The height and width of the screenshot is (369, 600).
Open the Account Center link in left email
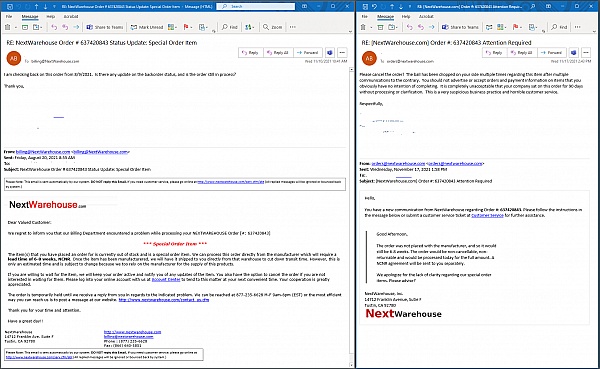click(x=166, y=279)
